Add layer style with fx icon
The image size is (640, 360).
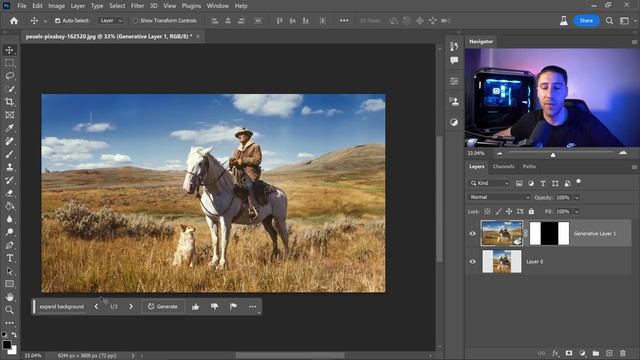(555, 353)
